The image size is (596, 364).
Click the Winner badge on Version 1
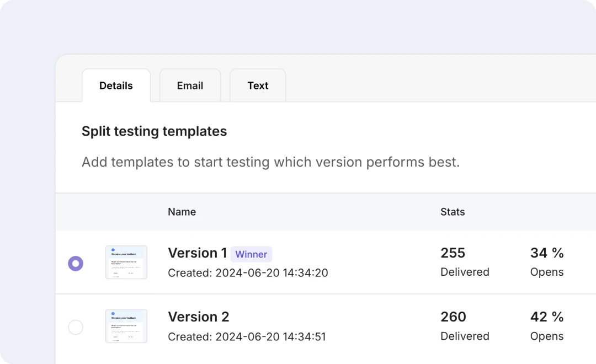pyautogui.click(x=251, y=254)
